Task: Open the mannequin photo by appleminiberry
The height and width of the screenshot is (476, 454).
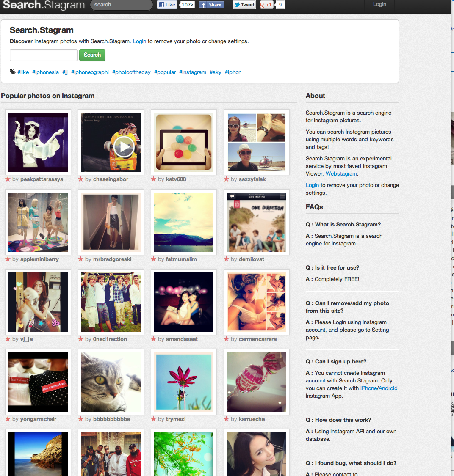Action: coord(38,222)
